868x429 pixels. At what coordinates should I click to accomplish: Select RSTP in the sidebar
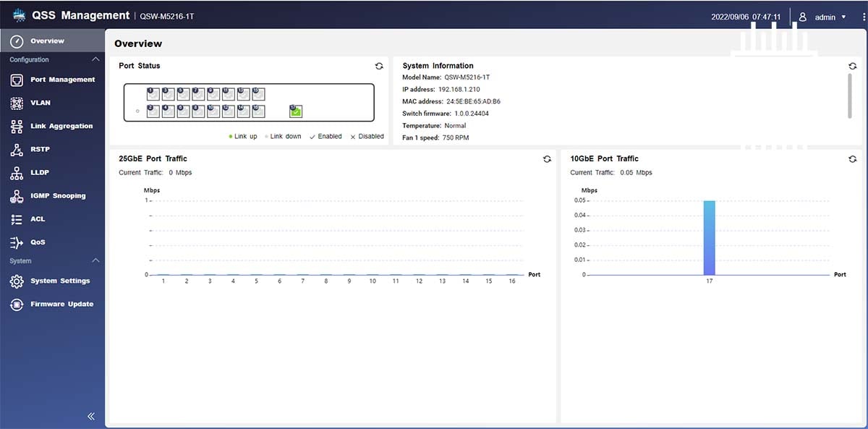pos(52,149)
